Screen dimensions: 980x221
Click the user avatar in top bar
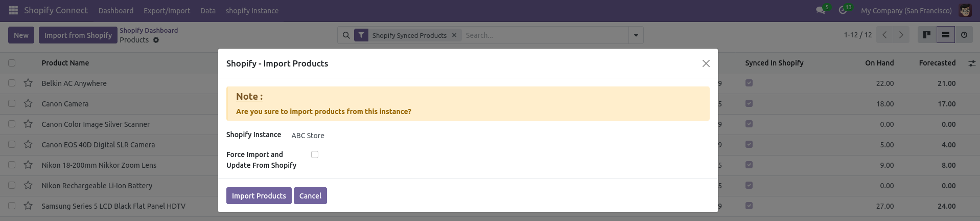click(x=965, y=10)
